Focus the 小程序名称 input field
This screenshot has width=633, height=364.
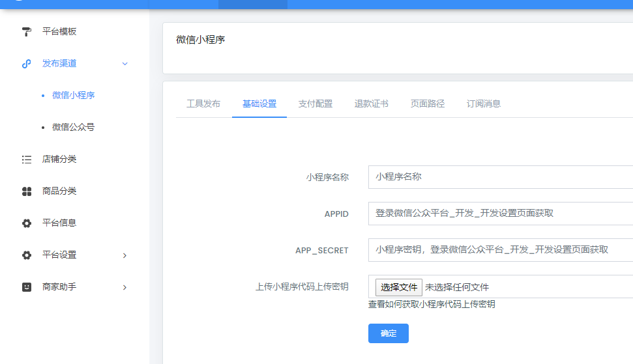point(501,177)
